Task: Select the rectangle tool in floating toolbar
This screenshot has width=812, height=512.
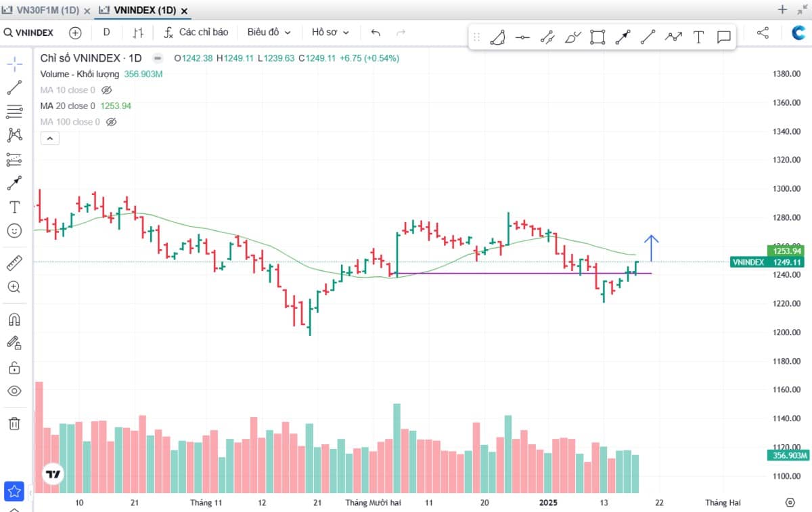Action: pos(597,37)
